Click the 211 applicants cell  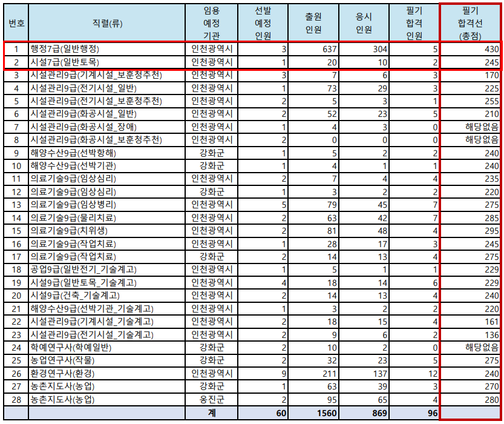pyautogui.click(x=313, y=374)
